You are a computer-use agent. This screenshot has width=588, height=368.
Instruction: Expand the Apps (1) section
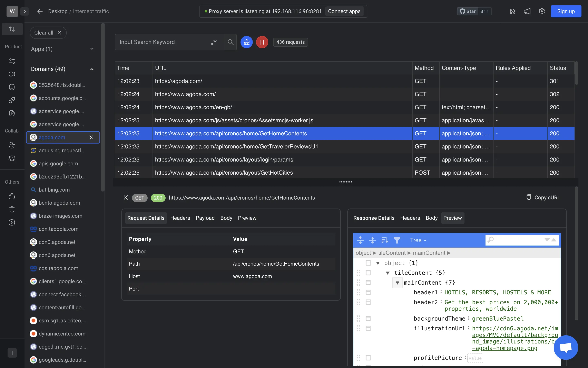click(62, 49)
